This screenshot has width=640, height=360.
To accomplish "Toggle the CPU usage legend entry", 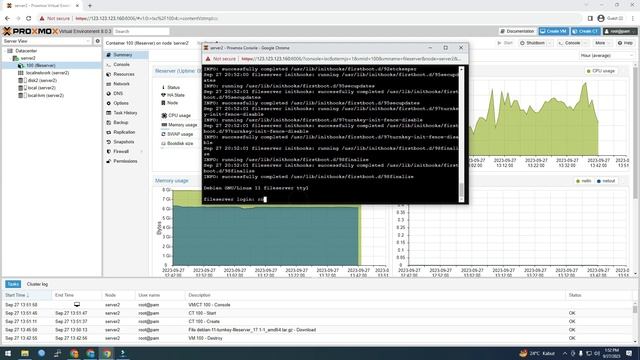I will pos(600,71).
